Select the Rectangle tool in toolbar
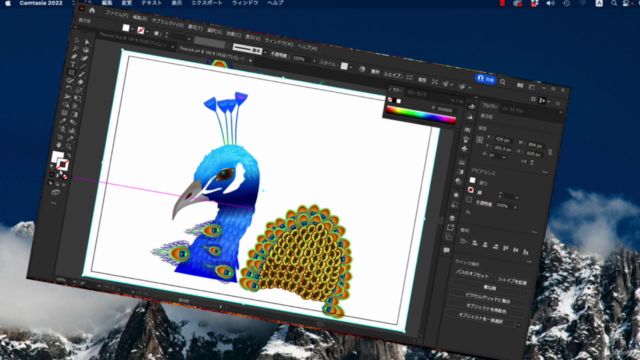Viewport: 640px width, 360px height. [71, 72]
